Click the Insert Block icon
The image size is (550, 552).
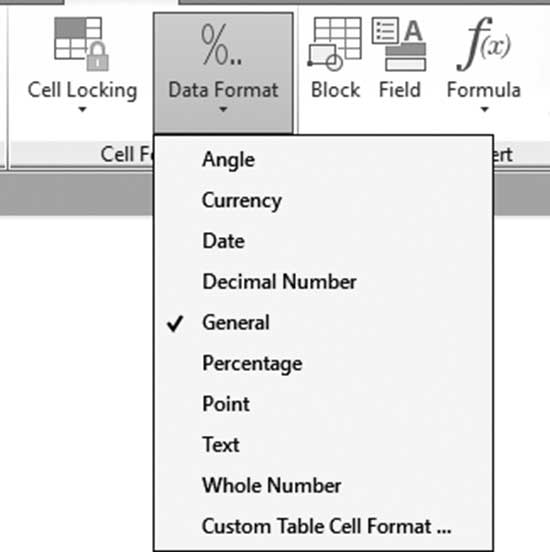(335, 44)
